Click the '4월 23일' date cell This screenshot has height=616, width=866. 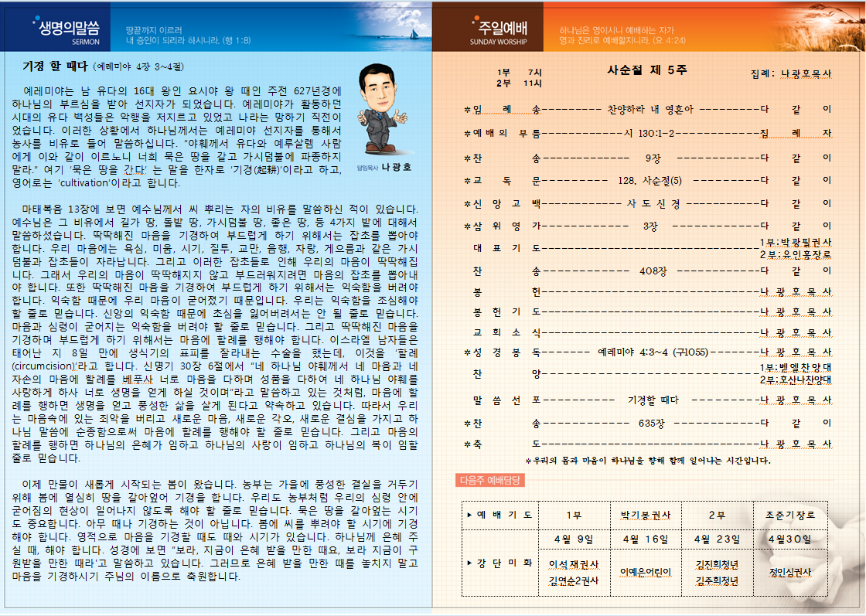(x=717, y=539)
